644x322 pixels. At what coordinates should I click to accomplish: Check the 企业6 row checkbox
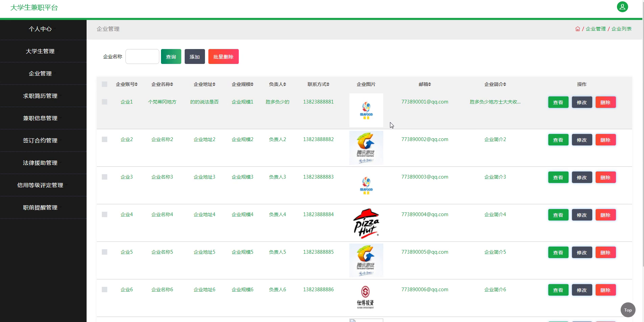tap(105, 290)
